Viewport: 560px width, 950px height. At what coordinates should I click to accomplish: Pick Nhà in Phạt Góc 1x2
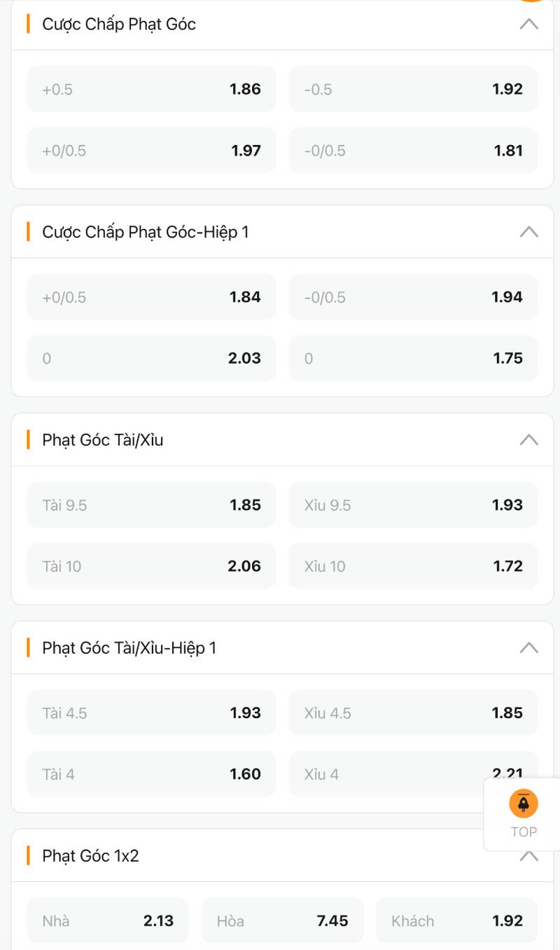tap(108, 921)
